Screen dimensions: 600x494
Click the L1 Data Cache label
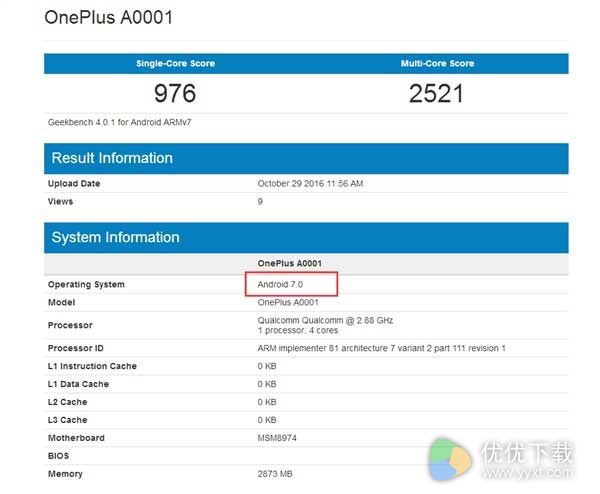tap(78, 384)
